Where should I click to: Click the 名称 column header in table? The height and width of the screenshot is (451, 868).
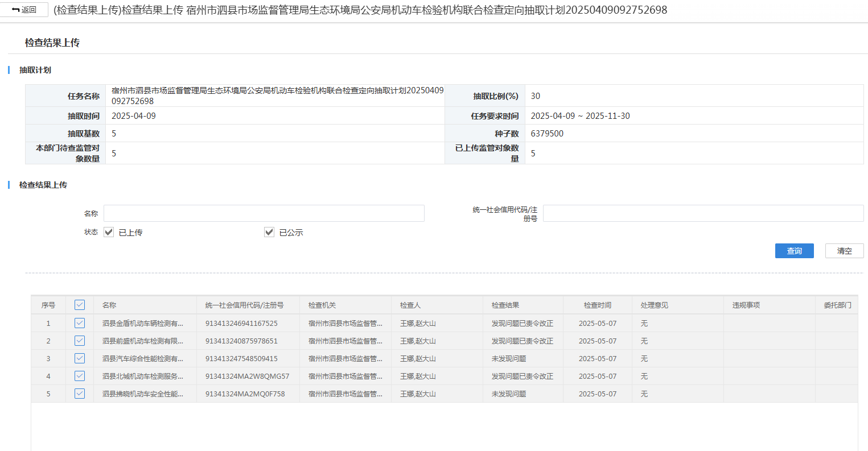(145, 305)
